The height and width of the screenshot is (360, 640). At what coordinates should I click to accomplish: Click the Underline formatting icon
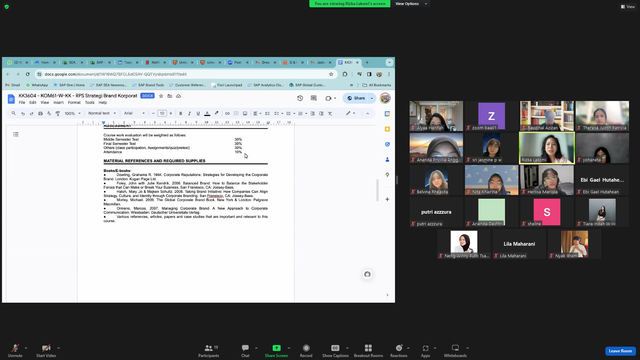(198, 113)
